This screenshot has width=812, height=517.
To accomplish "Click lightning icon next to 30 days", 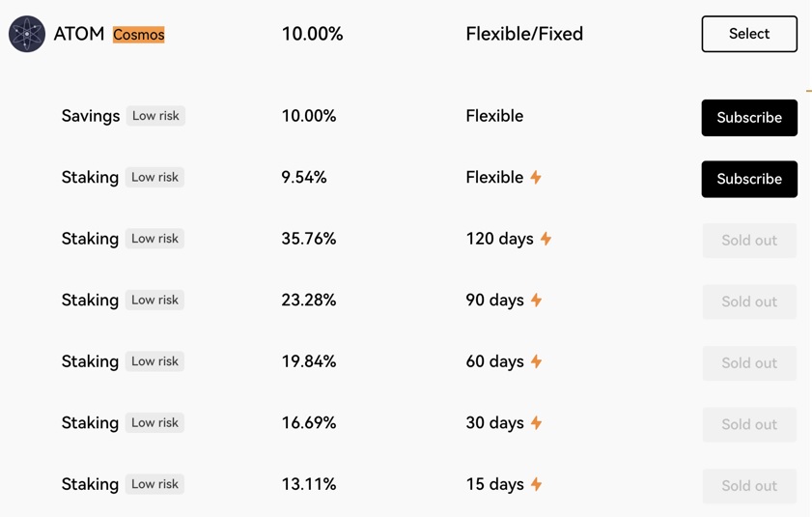I will point(536,422).
